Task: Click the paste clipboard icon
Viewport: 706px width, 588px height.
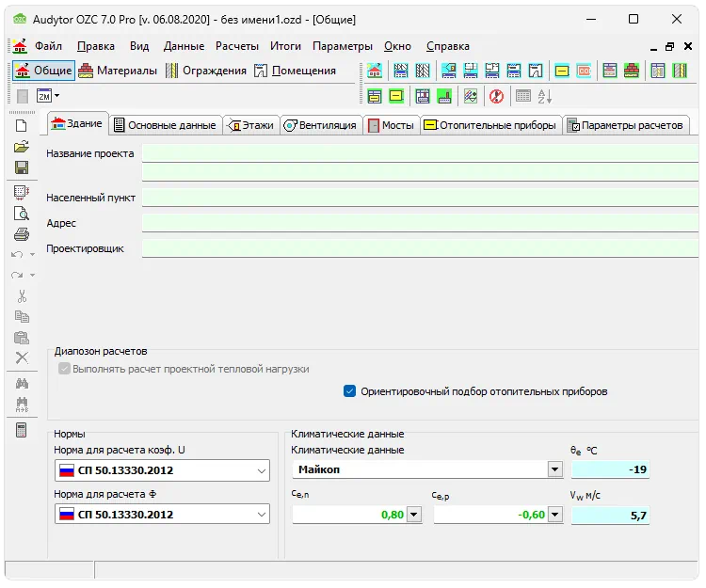Action: pos(22,338)
